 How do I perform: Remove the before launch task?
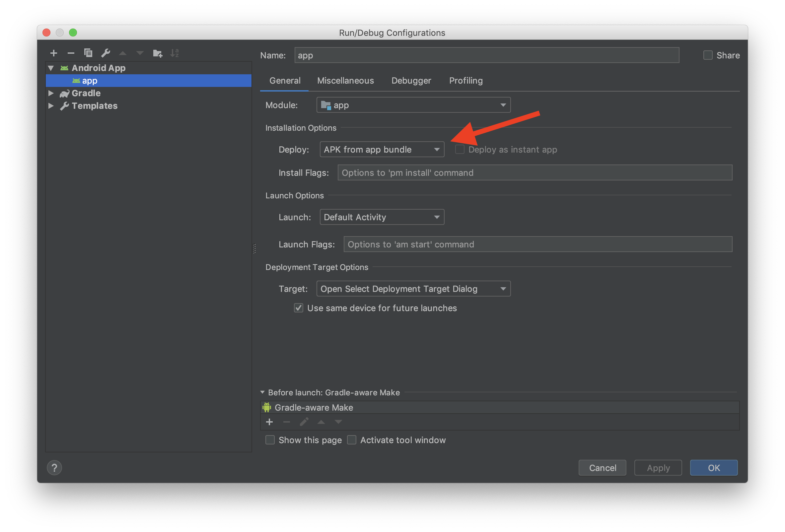[286, 422]
